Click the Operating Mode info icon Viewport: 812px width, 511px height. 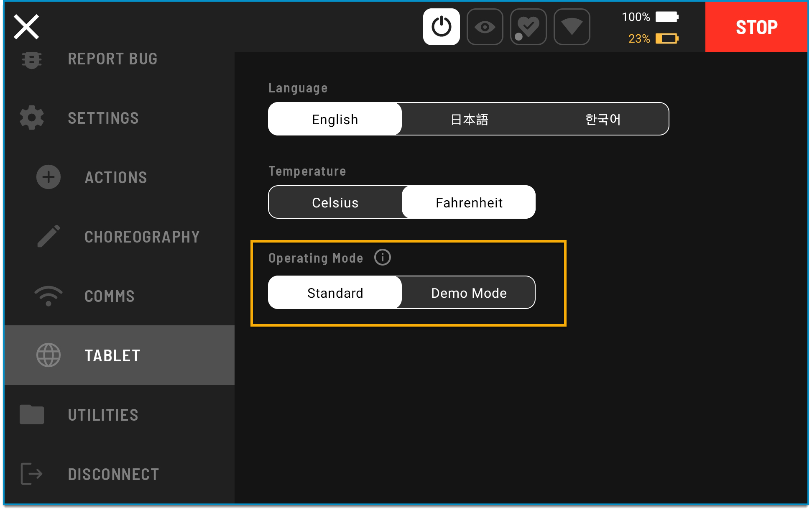[382, 258]
